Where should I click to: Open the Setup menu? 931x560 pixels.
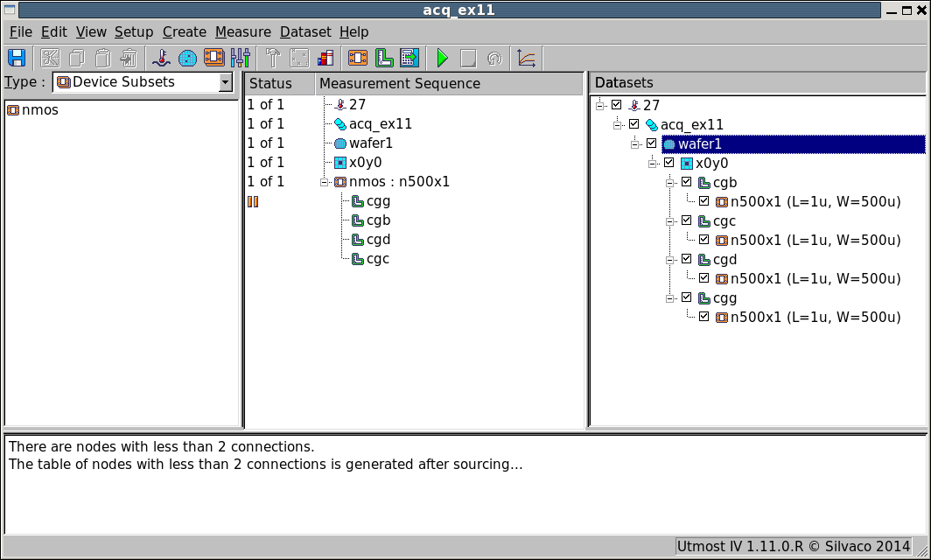[134, 32]
